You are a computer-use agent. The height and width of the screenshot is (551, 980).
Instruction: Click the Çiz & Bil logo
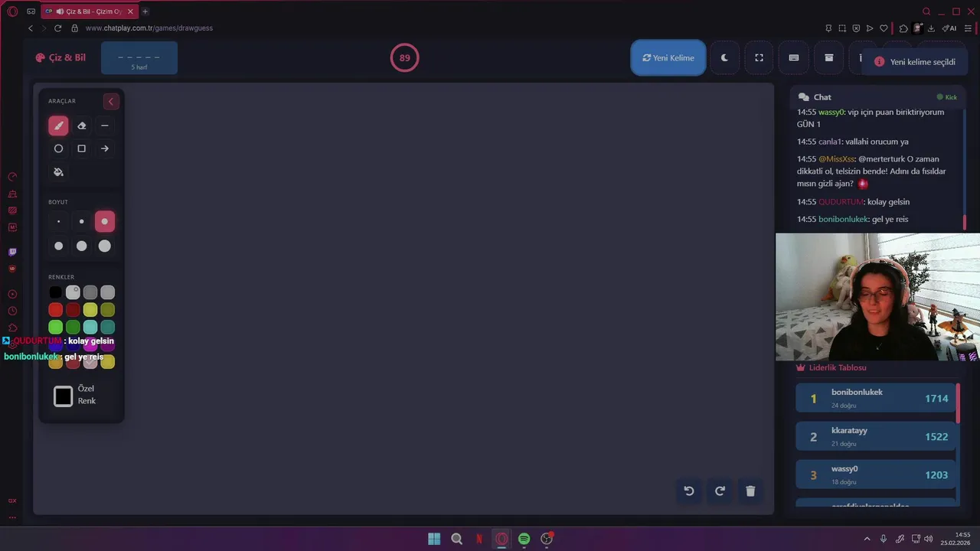[60, 57]
